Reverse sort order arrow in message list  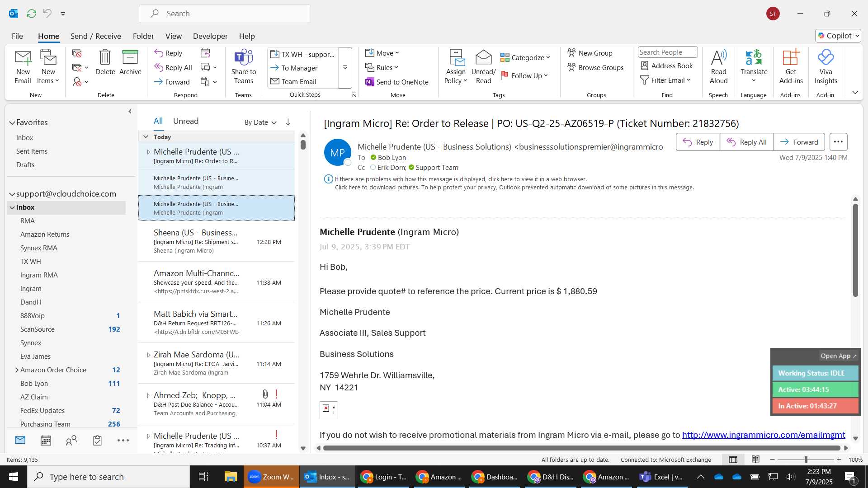pyautogui.click(x=288, y=122)
